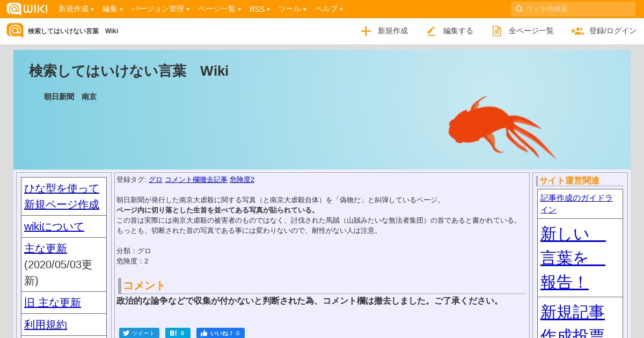Click the 分類：グロ text line
The width and height of the screenshot is (644, 338).
coord(134,251)
